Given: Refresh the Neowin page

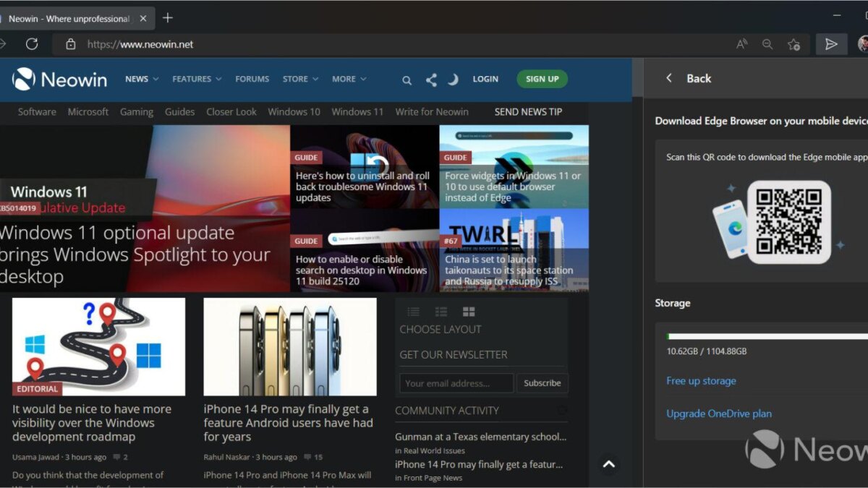Looking at the screenshot, I should tap(32, 44).
